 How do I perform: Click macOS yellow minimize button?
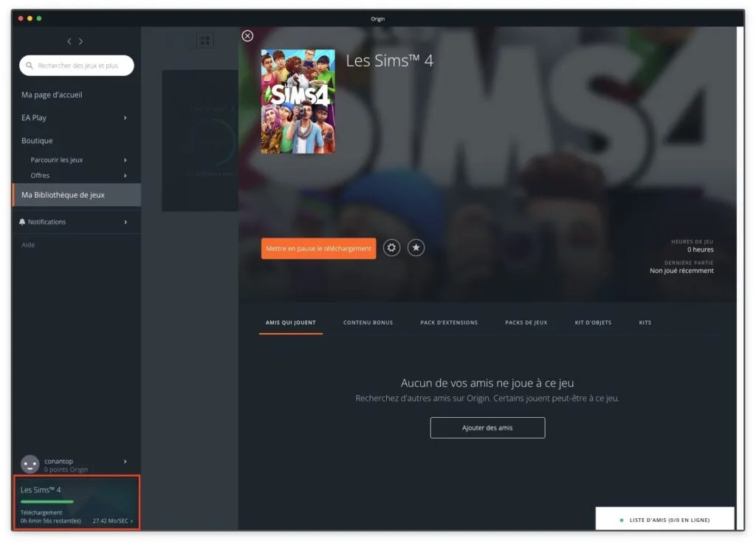click(x=30, y=18)
